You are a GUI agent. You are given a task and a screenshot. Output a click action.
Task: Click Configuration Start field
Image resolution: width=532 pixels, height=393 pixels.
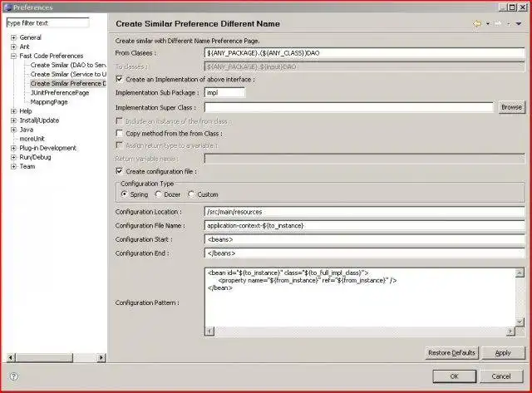point(364,239)
